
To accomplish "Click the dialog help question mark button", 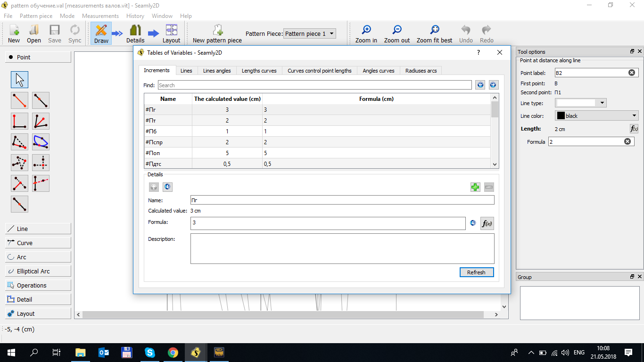I will coord(479,53).
